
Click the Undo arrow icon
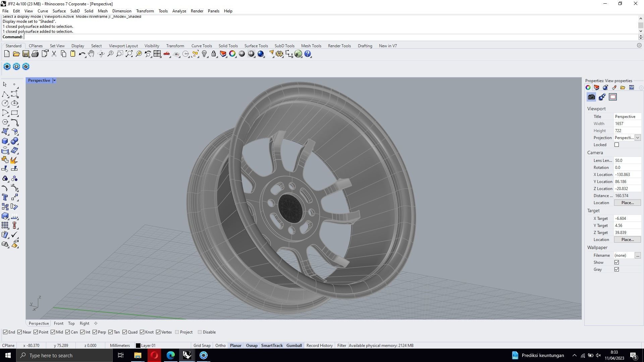[x=82, y=54]
